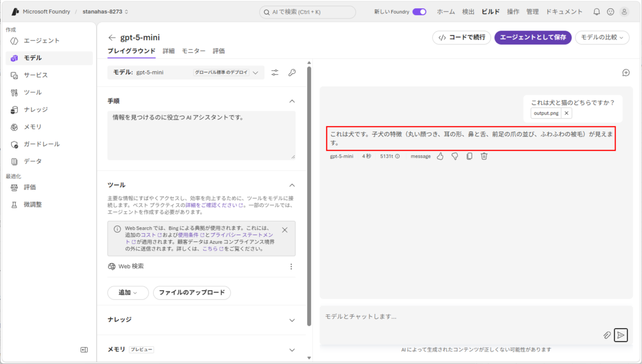Select エージェント in the sidebar
The height and width of the screenshot is (364, 642).
49,41
